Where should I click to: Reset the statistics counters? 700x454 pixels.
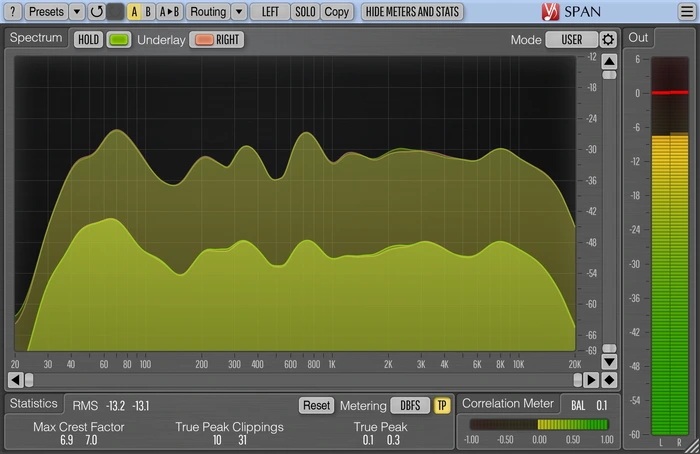coord(316,405)
